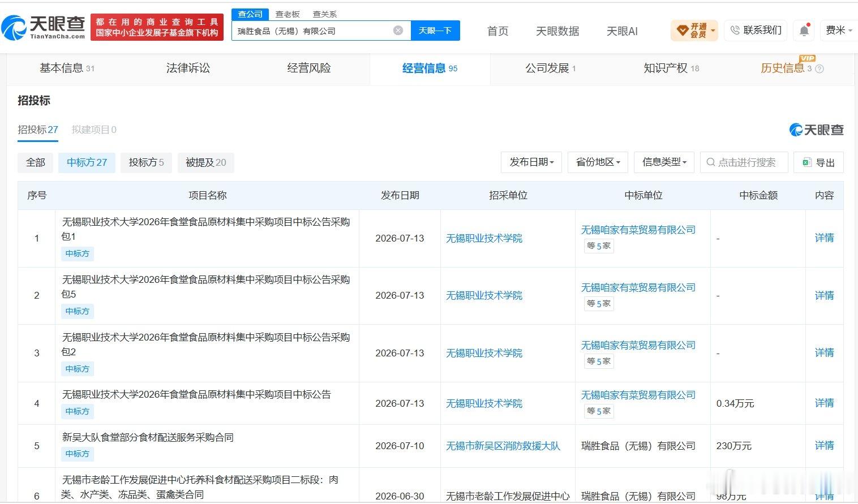Screen dimensions: 858x504
Task: Switch to the 基本信息 tab
Action: [67, 68]
